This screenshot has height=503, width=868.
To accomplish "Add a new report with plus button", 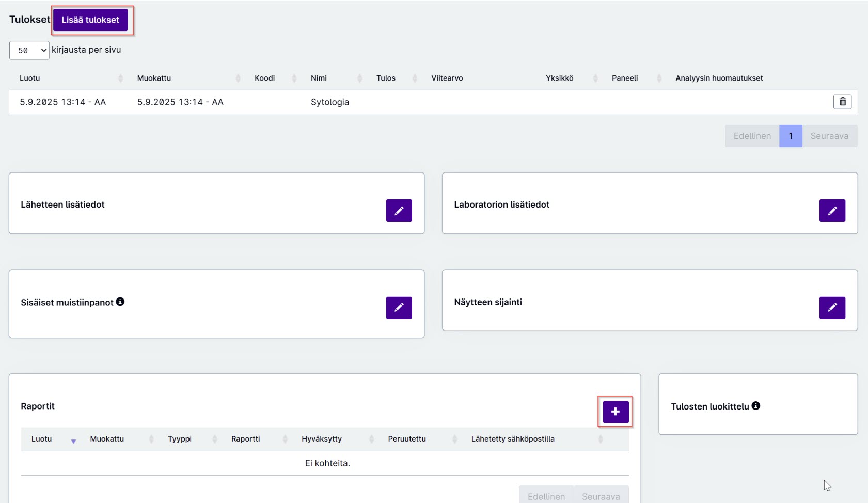I will pyautogui.click(x=616, y=412).
